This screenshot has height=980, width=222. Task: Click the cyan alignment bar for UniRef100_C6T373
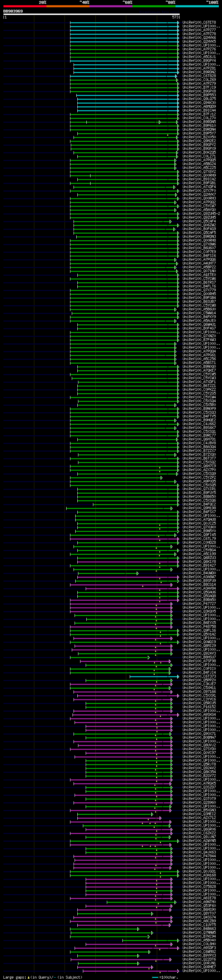pyautogui.click(x=154, y=677)
